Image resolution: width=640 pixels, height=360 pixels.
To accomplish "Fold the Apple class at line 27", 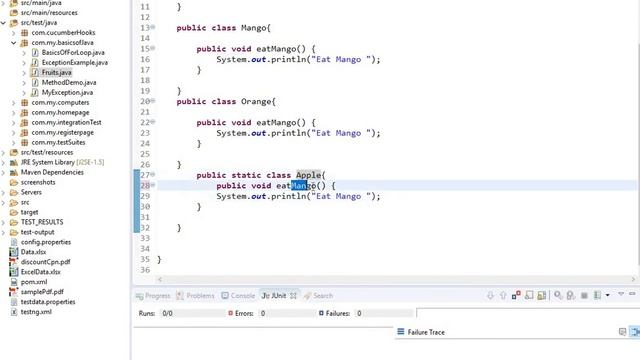I will pos(153,174).
